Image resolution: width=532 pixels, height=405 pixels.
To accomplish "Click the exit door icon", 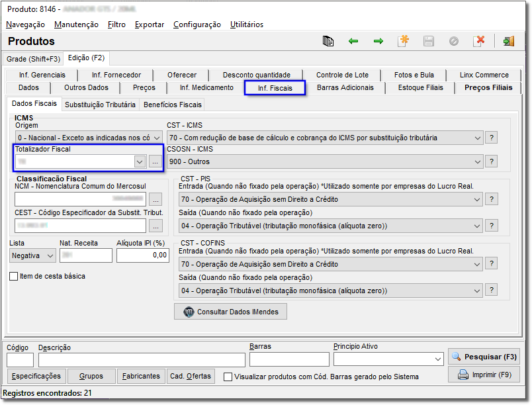I will [509, 41].
